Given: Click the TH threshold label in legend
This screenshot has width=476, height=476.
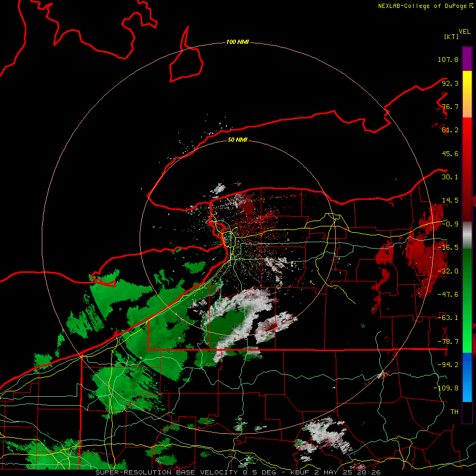Looking at the screenshot, I should [x=454, y=412].
